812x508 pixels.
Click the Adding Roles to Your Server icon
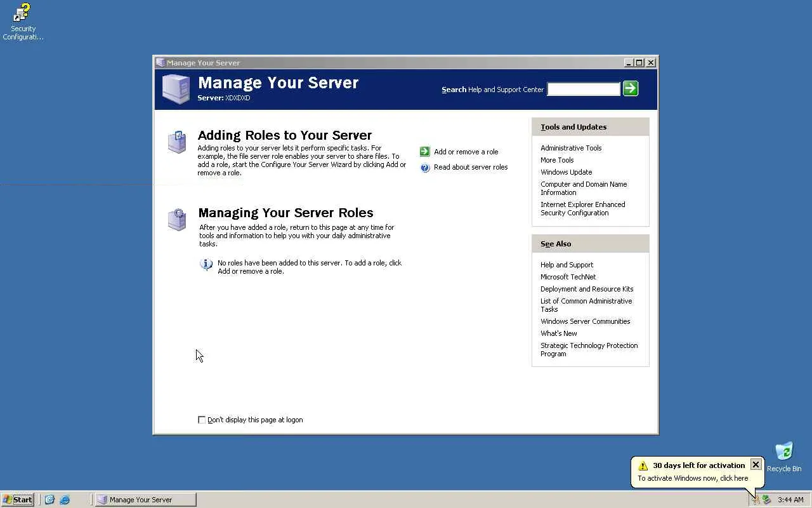[177, 142]
